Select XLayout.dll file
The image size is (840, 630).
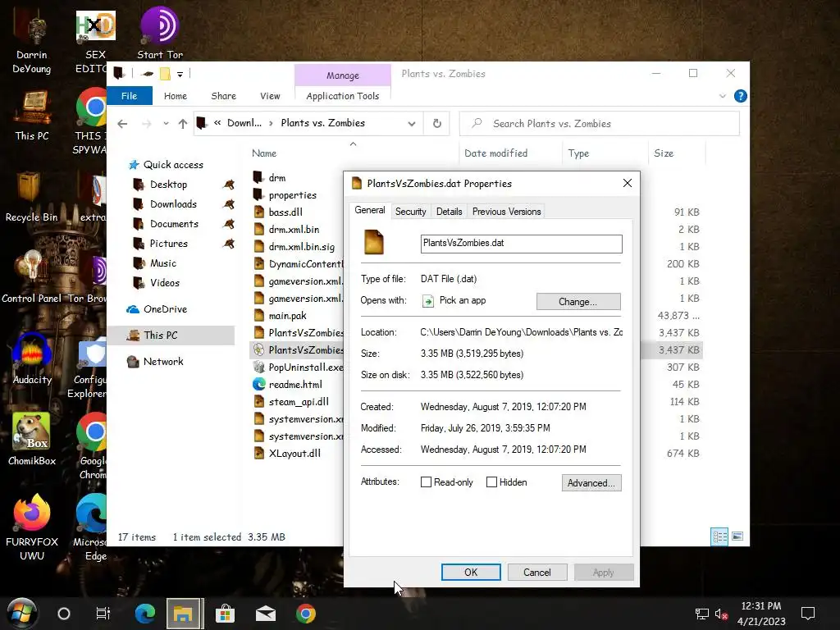coord(294,453)
